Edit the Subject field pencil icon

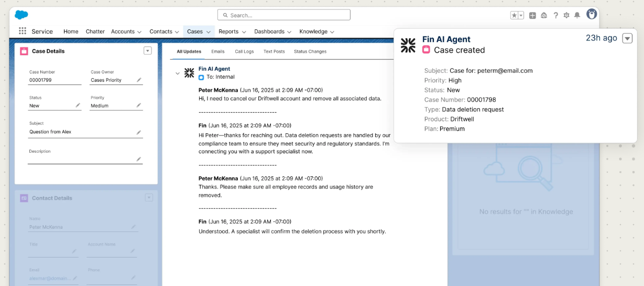pos(139,132)
